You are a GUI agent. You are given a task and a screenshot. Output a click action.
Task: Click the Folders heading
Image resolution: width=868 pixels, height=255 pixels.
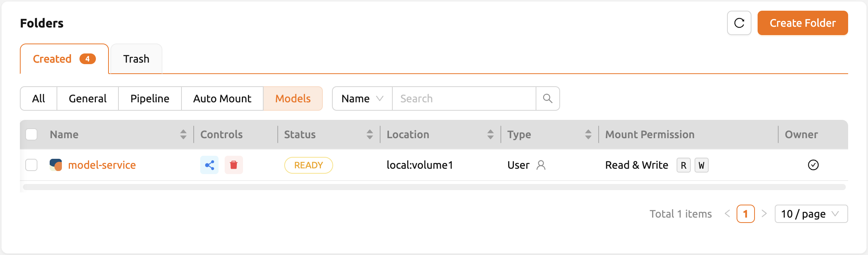point(42,23)
